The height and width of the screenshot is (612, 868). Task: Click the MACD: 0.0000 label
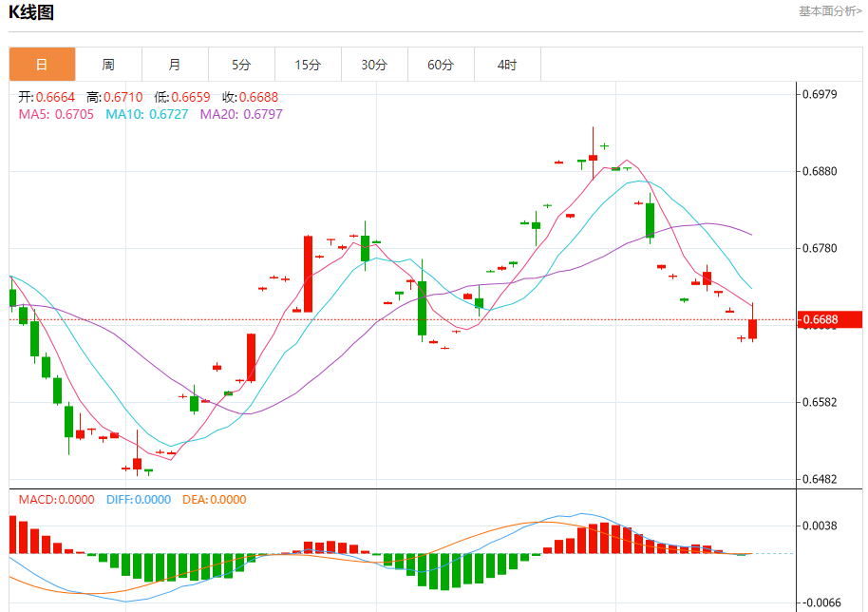pyautogui.click(x=56, y=500)
